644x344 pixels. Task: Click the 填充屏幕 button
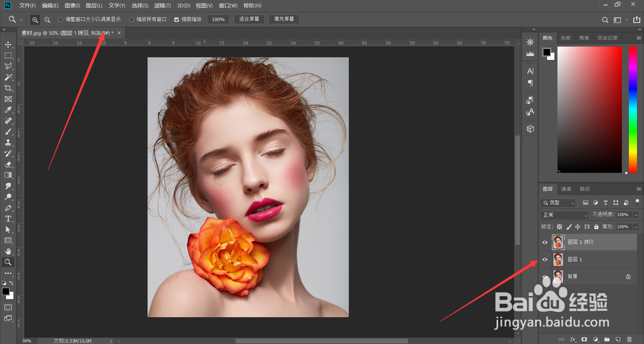click(284, 19)
